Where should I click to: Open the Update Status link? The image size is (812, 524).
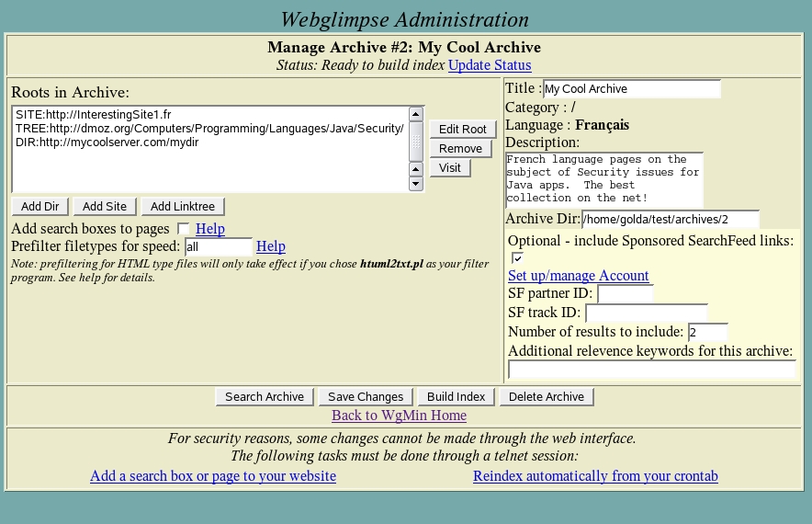point(490,65)
